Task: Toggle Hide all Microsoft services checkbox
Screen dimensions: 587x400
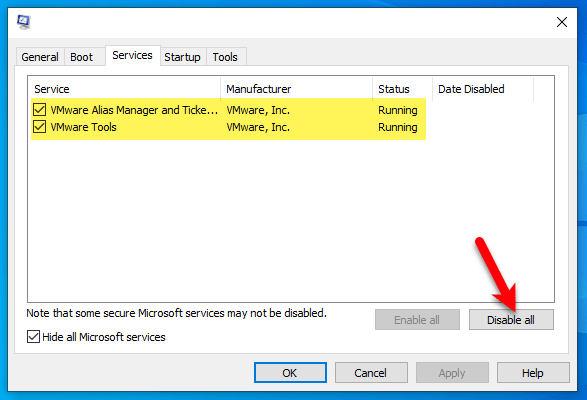Action: click(33, 337)
